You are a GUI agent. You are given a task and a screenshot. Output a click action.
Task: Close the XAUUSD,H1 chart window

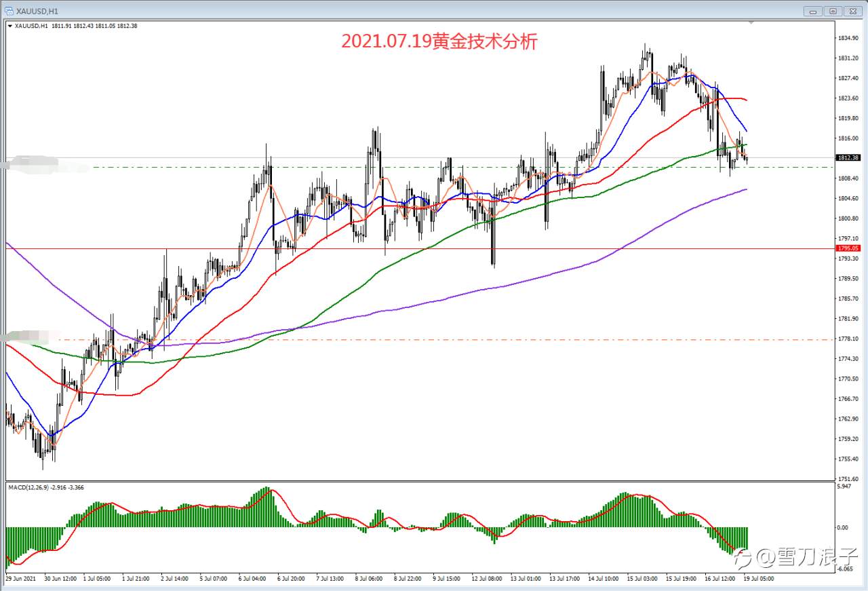click(852, 11)
